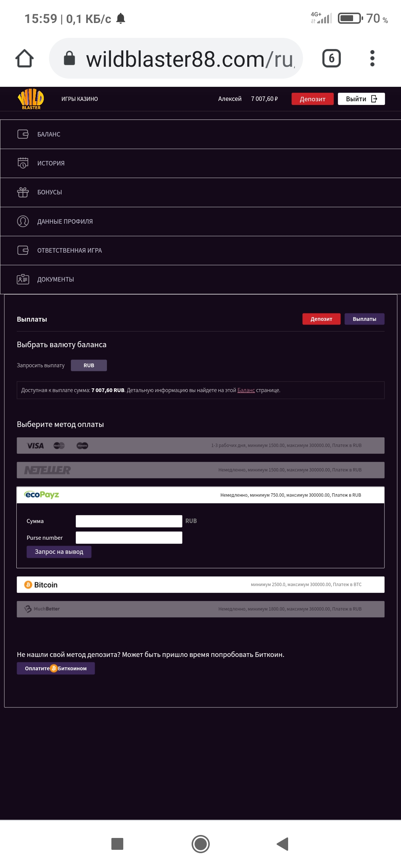Screen dimensions: 401x868
Task: Expand the Bitcoin payment method
Action: pos(200,585)
